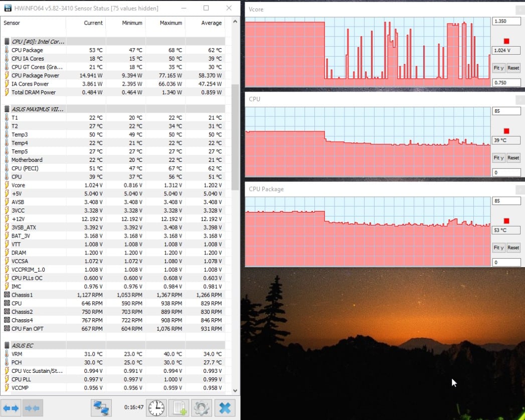The image size is (525, 420).
Task: Select the VCCMP sensor row
Action: pyautogui.click(x=113, y=387)
